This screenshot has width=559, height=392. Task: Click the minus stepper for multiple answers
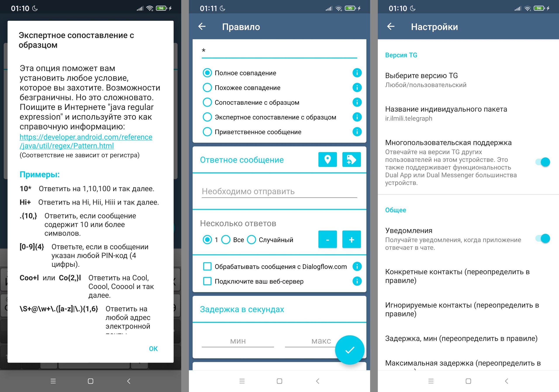coord(329,238)
